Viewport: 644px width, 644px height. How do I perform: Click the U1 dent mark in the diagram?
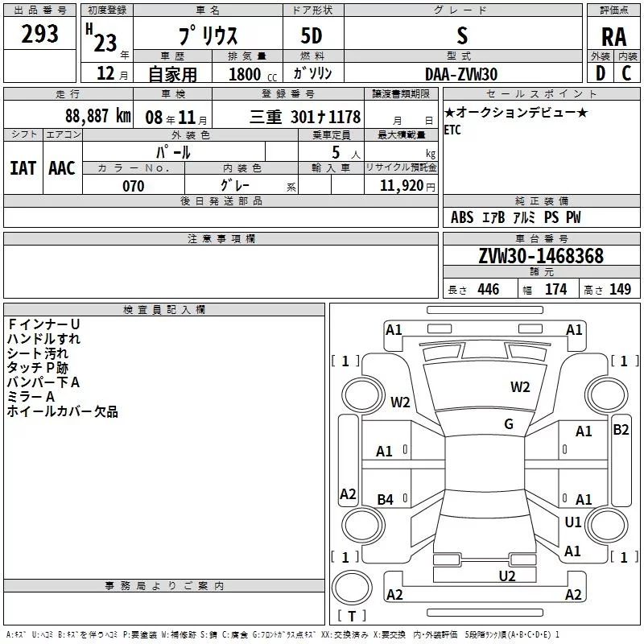[x=573, y=522]
